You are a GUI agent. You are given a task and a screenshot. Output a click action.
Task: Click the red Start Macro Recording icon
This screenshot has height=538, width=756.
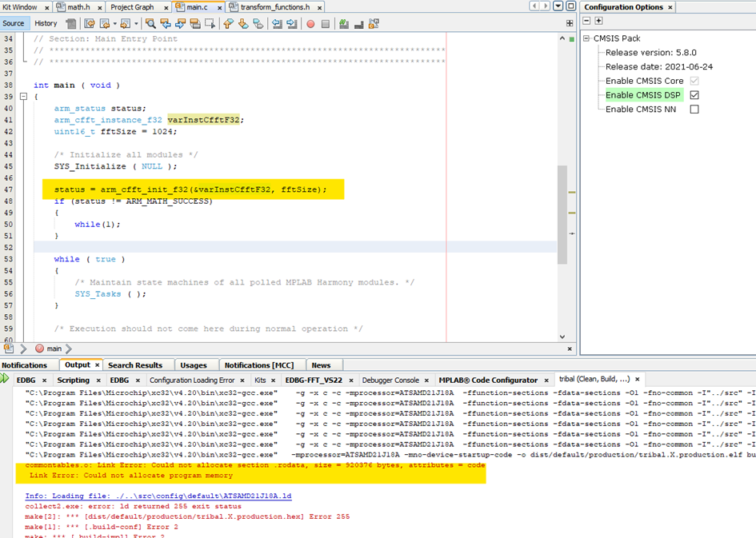[310, 24]
